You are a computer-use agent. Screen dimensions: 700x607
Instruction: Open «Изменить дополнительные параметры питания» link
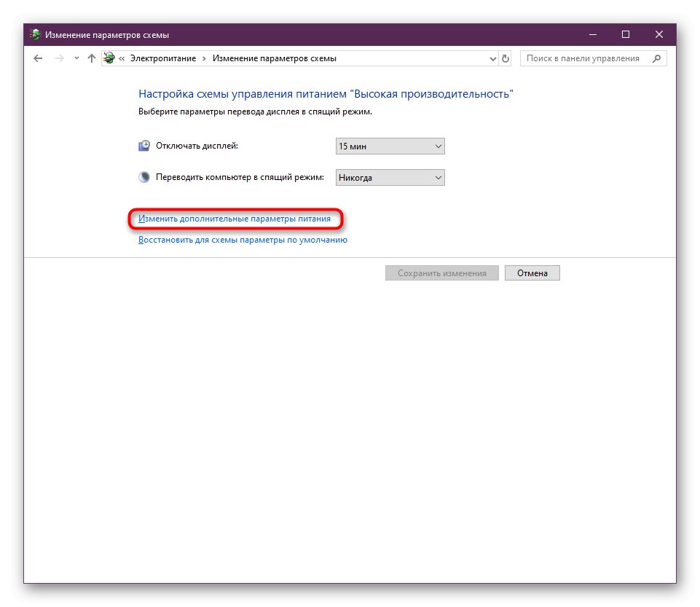pos(235,219)
